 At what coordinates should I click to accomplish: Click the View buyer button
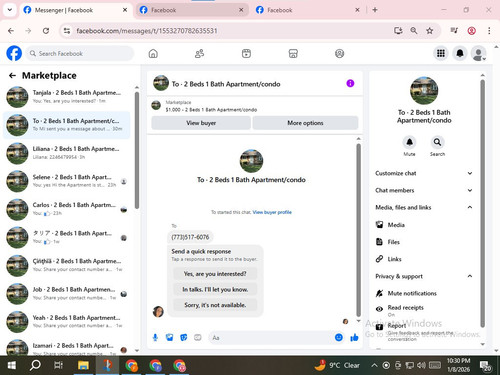pyautogui.click(x=201, y=123)
